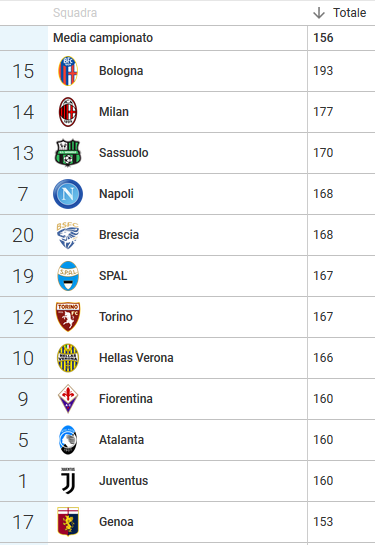The width and height of the screenshot is (375, 545).
Task: Open the Genoa griffin crest
Action: [68, 522]
